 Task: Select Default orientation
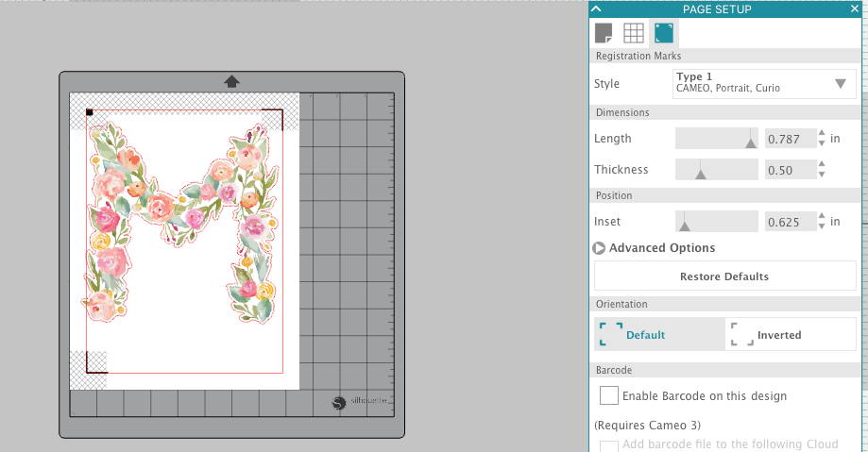click(659, 334)
